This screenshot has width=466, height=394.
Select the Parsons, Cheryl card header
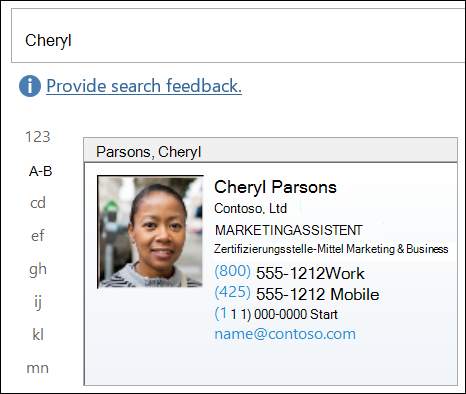coord(270,150)
